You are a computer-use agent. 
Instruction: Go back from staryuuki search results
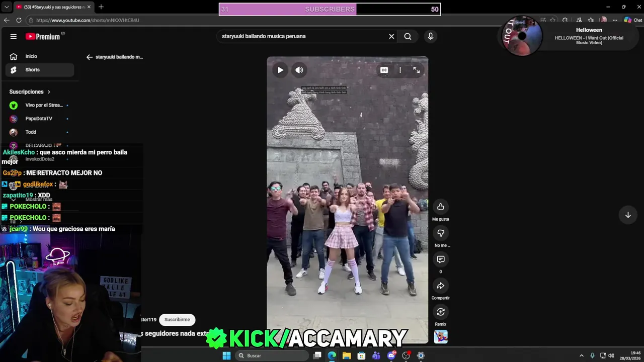90,57
